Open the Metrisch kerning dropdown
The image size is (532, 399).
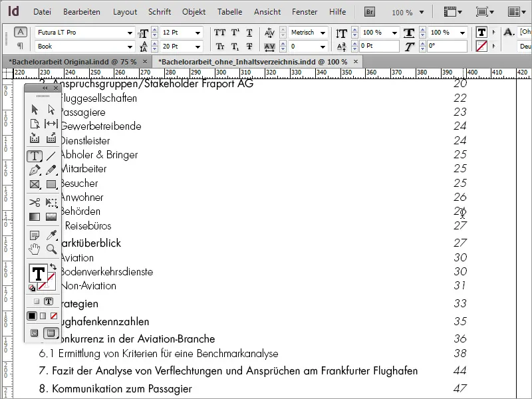[x=323, y=33]
